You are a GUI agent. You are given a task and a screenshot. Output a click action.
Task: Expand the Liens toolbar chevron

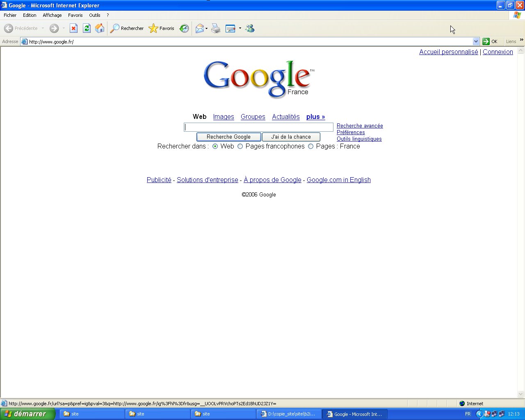521,40
